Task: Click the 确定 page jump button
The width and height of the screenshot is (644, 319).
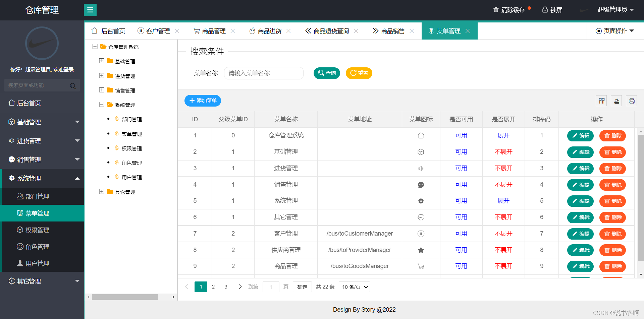Action: point(302,287)
